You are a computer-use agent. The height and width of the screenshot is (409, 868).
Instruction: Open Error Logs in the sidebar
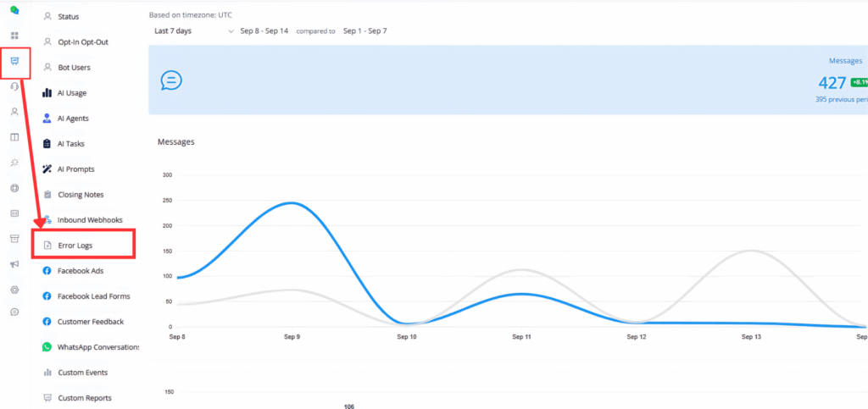coord(75,246)
